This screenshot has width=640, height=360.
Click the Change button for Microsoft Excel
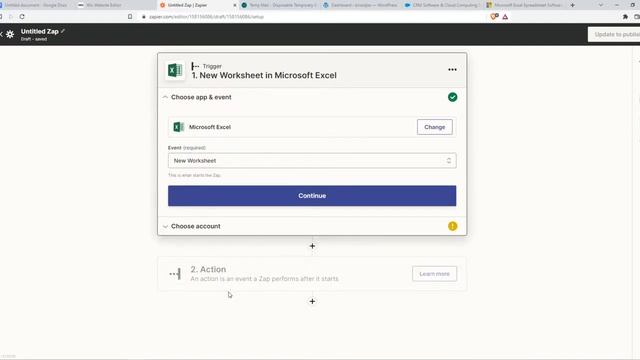click(x=435, y=127)
